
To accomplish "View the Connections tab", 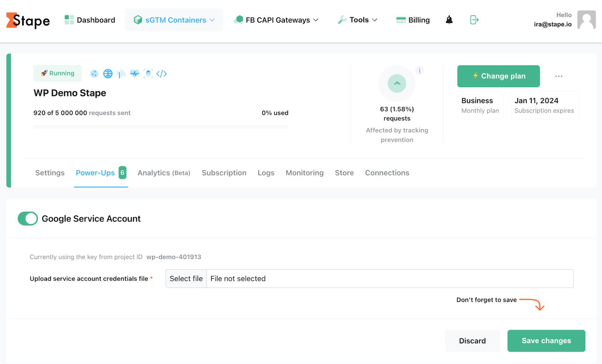I will [x=387, y=173].
